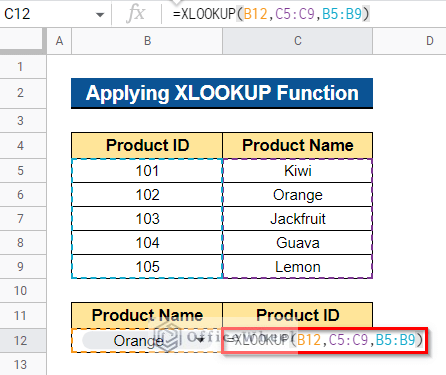
Task: Select cell containing Guava
Action: 297,243
